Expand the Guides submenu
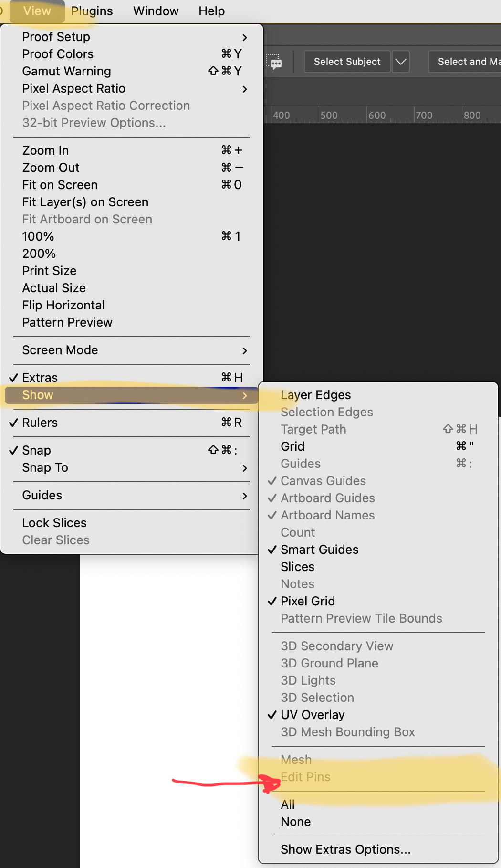 pos(42,495)
